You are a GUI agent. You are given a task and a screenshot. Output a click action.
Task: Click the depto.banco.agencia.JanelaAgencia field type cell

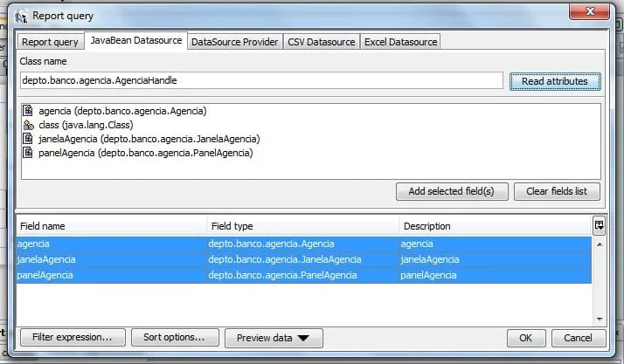(x=303, y=259)
